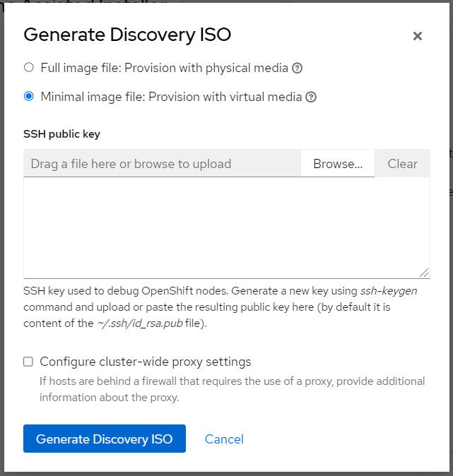This screenshot has height=476, width=453.
Task: Grab the SSH text area resize handle
Action: 424,273
